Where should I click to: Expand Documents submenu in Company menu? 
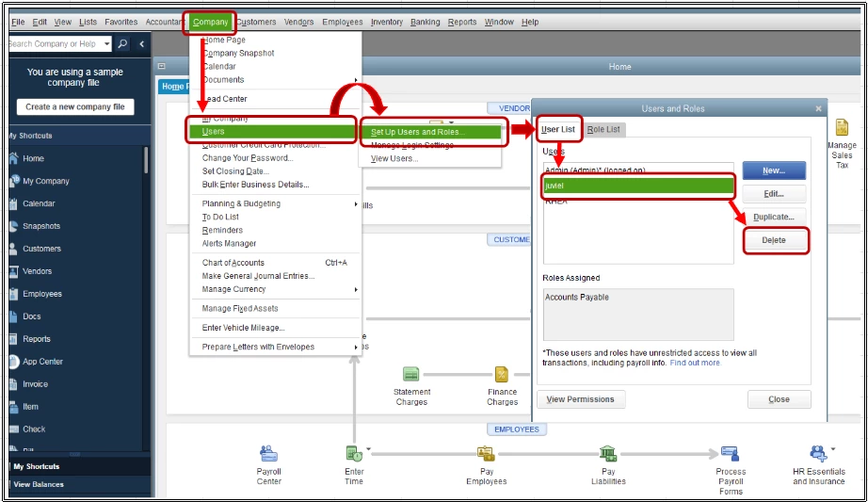356,80
